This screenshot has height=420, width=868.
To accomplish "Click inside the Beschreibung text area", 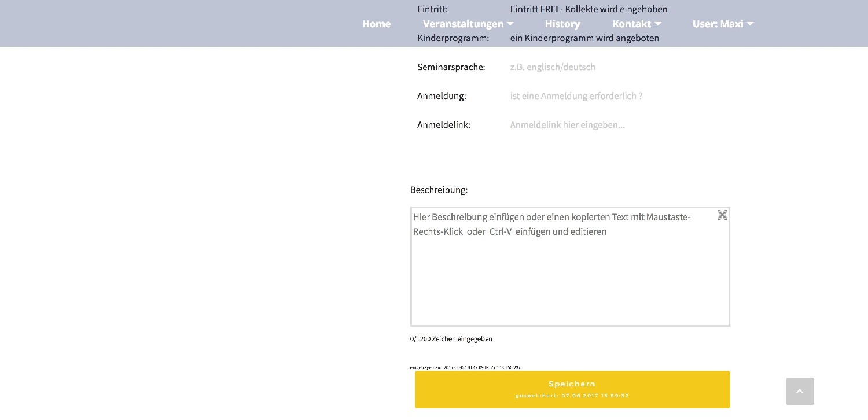I will click(x=570, y=272).
